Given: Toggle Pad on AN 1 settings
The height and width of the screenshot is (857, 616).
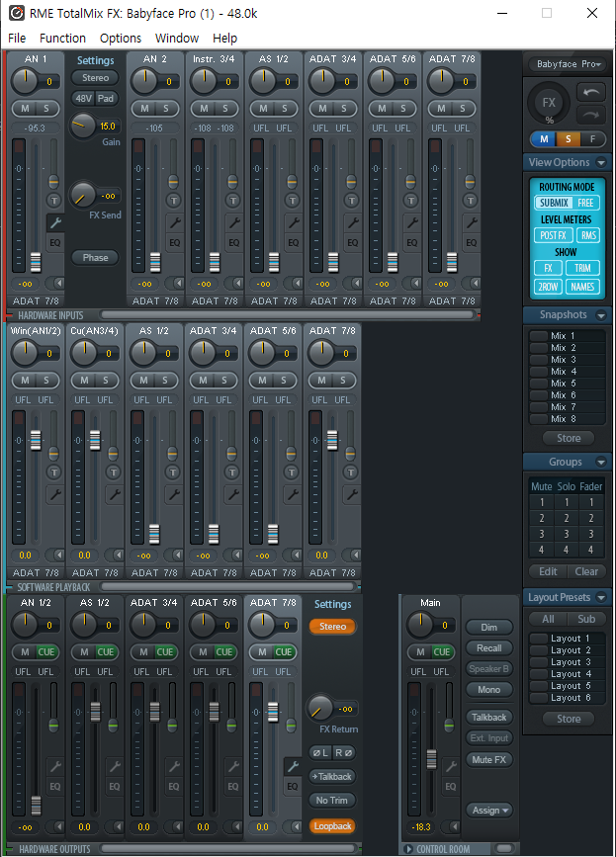Looking at the screenshot, I should 106,99.
